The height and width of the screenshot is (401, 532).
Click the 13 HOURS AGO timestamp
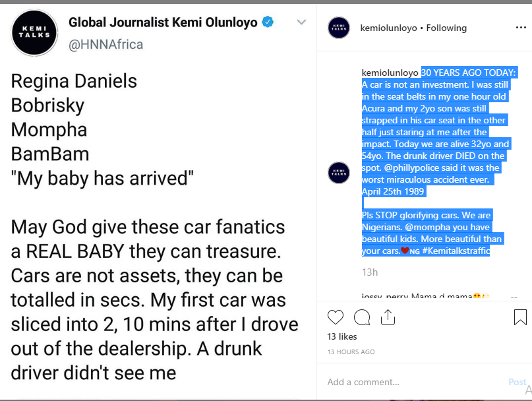pos(351,352)
